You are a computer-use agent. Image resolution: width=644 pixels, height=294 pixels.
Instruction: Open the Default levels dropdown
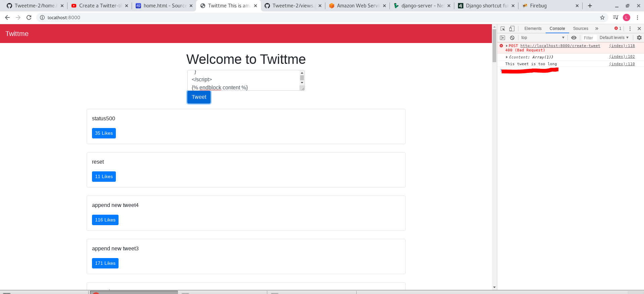click(614, 38)
